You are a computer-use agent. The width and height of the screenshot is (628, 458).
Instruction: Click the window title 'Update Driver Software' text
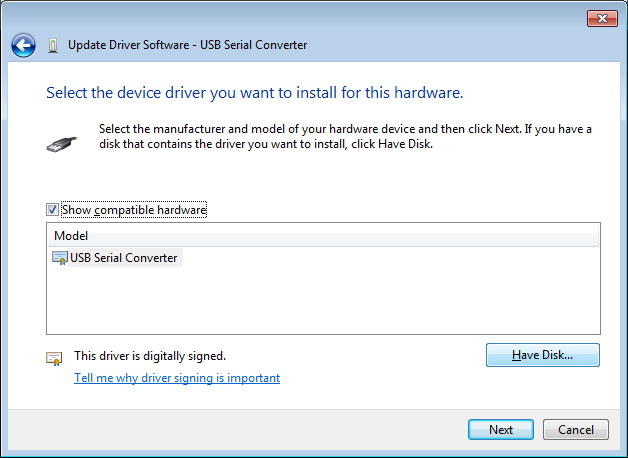(187, 45)
